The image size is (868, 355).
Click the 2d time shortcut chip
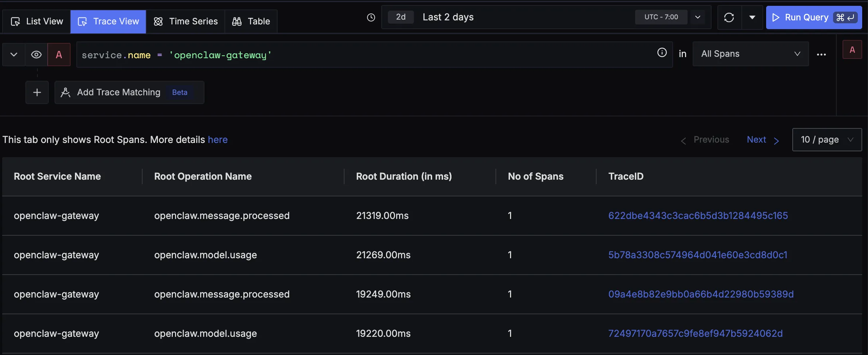[x=401, y=17]
